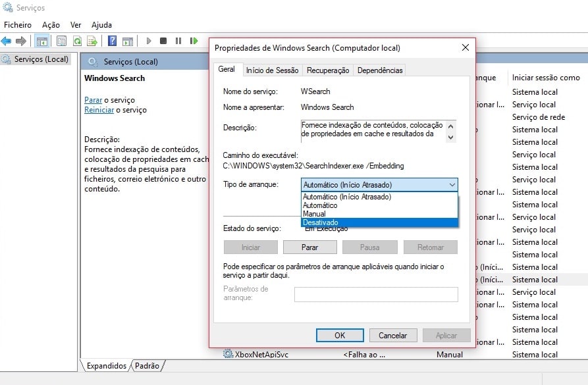Click the Restart service toolbar icon
The image size is (588, 385).
point(194,41)
